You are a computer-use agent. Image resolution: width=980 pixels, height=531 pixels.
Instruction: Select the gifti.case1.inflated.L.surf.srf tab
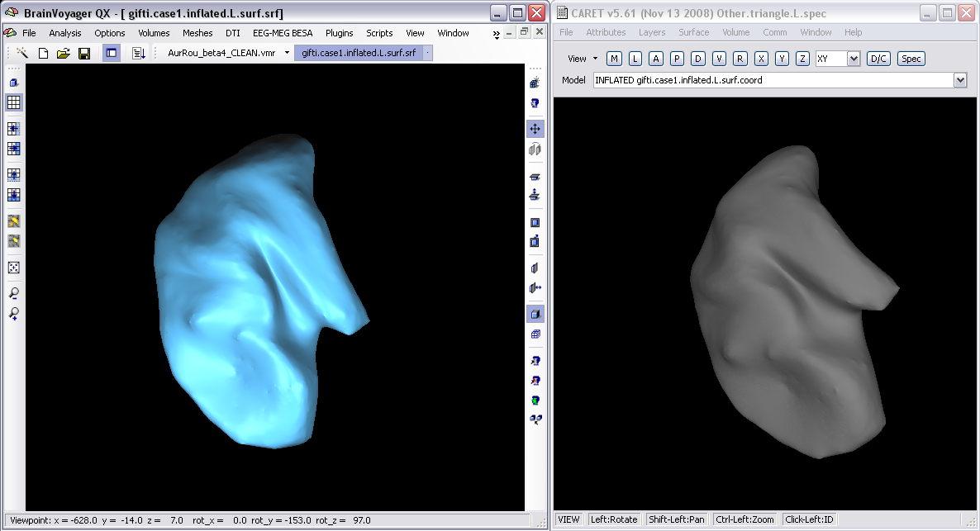pyautogui.click(x=359, y=53)
